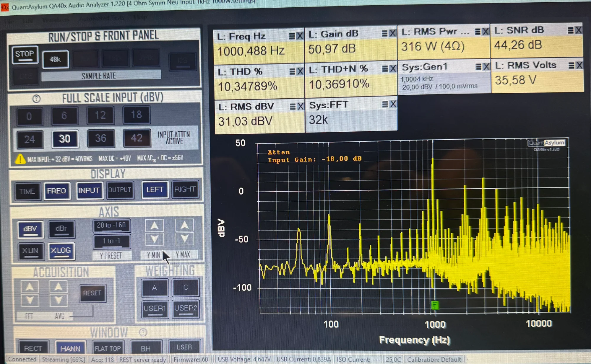The height and width of the screenshot is (364, 591).
Task: Close the L: SNR dB measurement panel
Action: 578,30
